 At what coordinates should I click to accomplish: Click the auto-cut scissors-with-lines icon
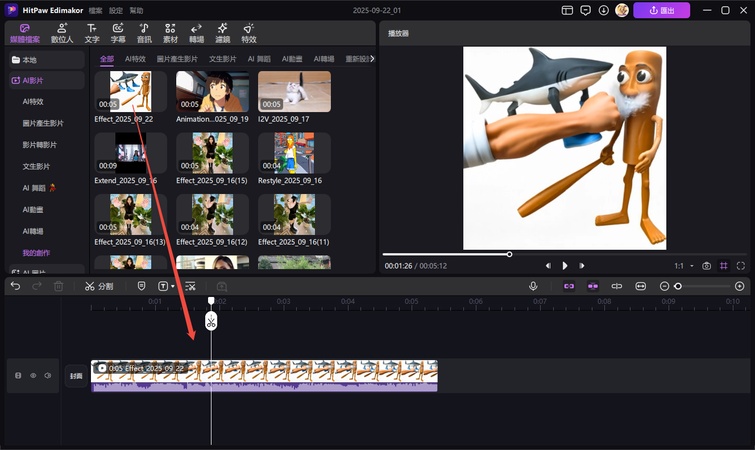(190, 286)
